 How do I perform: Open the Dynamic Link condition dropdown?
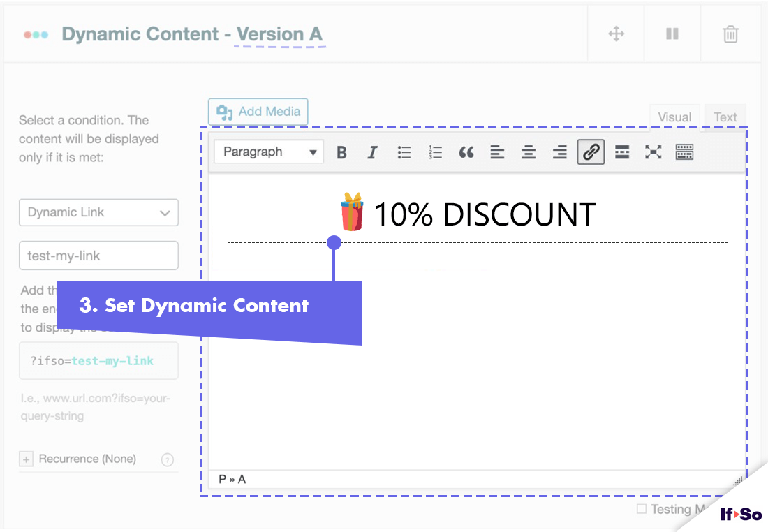click(98, 212)
